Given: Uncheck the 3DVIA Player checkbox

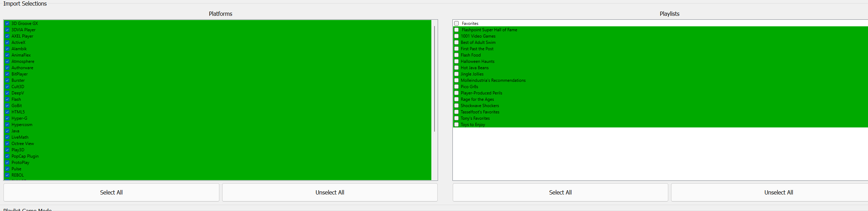Looking at the screenshot, I should [x=7, y=30].
